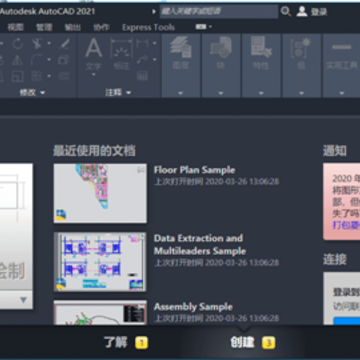
Task: Open the blue link in notification card
Action: point(346,225)
